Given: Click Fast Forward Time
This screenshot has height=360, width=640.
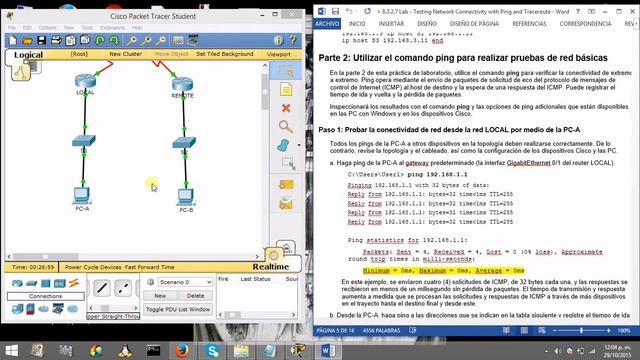Looking at the screenshot, I should coord(150,267).
